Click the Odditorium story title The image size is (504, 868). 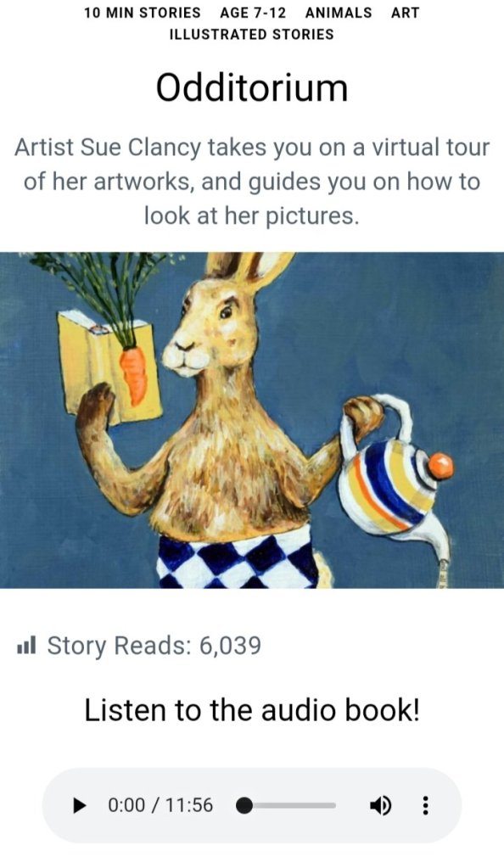point(252,87)
